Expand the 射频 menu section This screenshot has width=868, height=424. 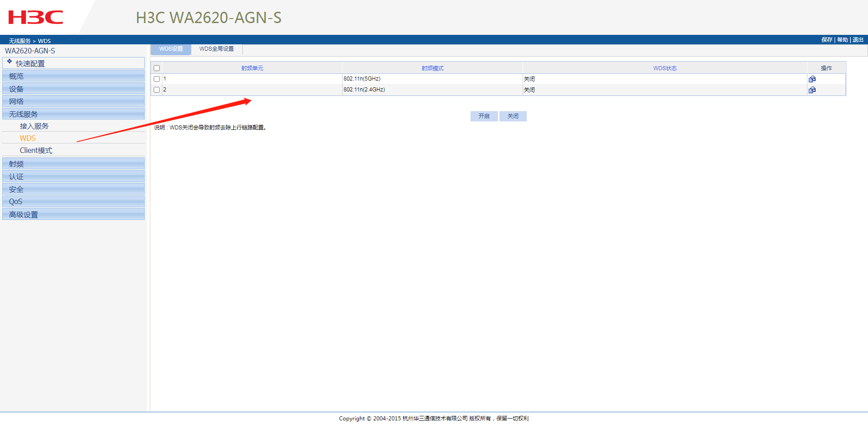tap(73, 164)
